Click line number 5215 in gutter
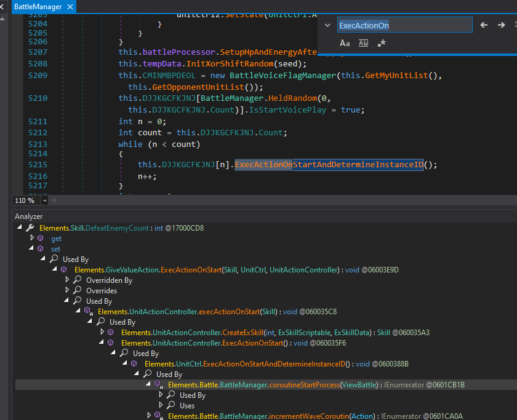Screen dimensions: 517x420 [x=38, y=164]
